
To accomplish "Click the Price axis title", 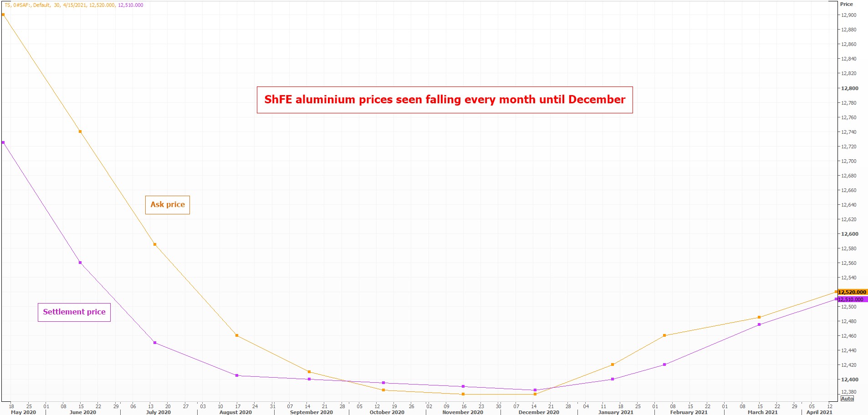I will tap(847, 4).
